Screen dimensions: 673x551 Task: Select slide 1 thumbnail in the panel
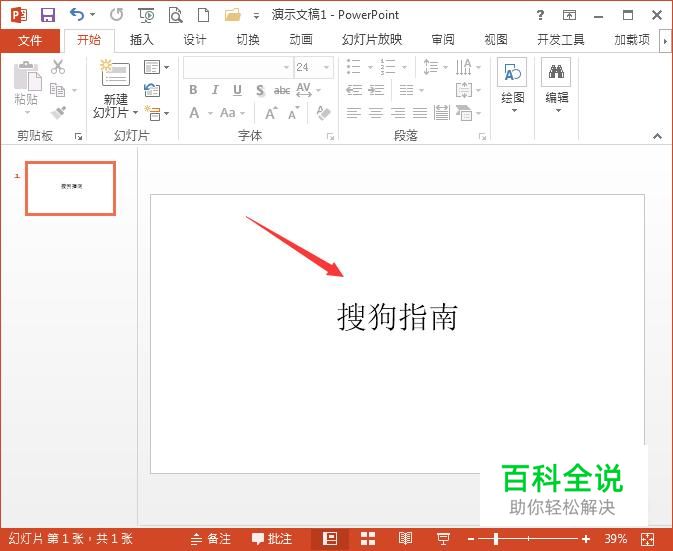(70, 188)
